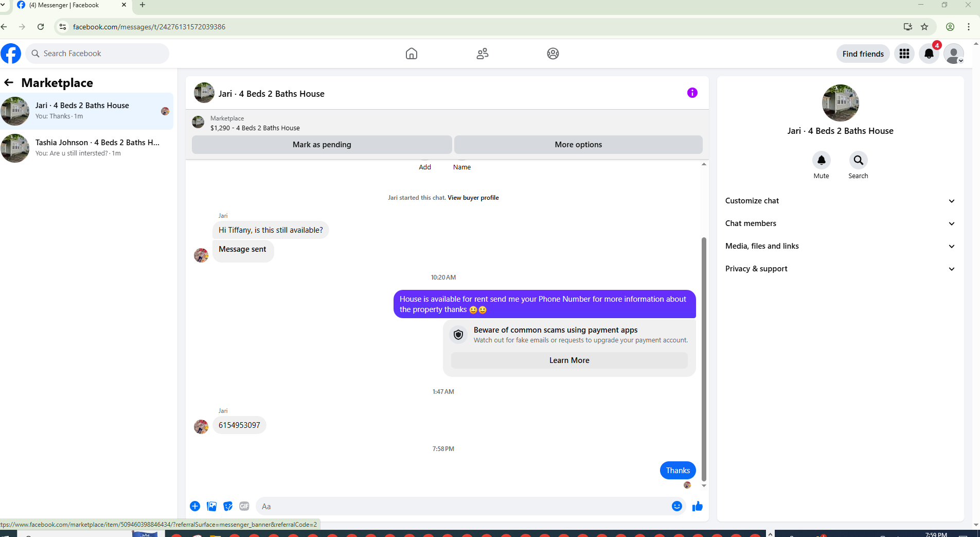Click the Aa message input field
The width and height of the screenshot is (980, 537).
463,506
